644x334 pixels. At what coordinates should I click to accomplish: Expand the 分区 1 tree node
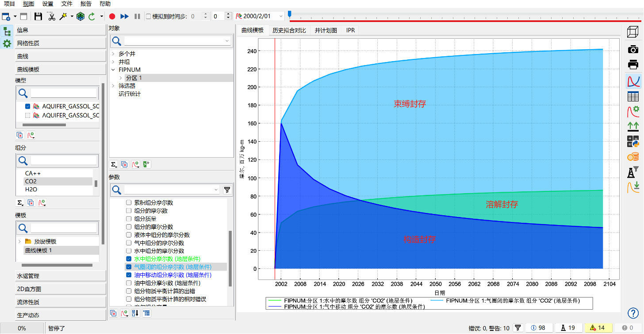coord(120,78)
